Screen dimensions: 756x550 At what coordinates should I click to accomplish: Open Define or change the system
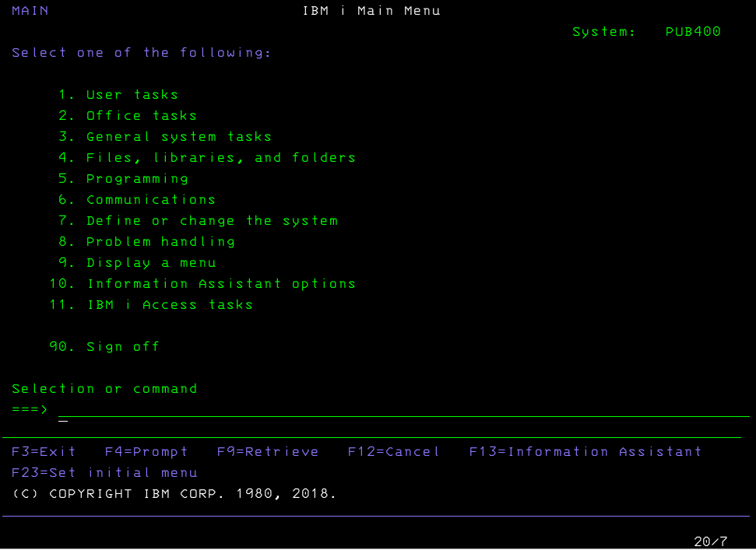(199, 221)
